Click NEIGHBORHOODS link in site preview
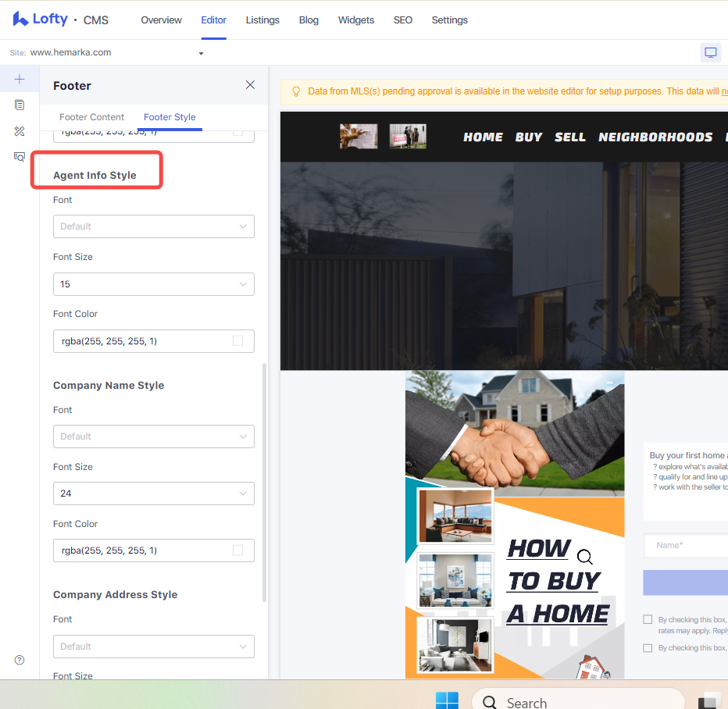Image resolution: width=728 pixels, height=709 pixels. click(655, 137)
